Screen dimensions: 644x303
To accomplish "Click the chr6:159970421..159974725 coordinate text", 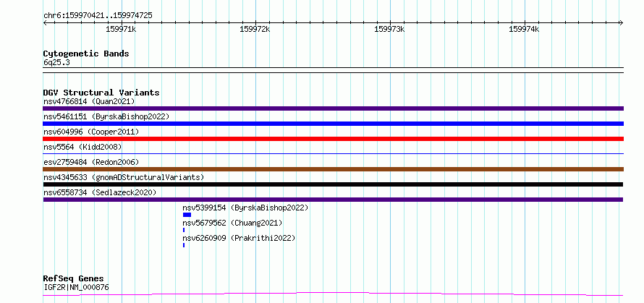I will (x=98, y=16).
